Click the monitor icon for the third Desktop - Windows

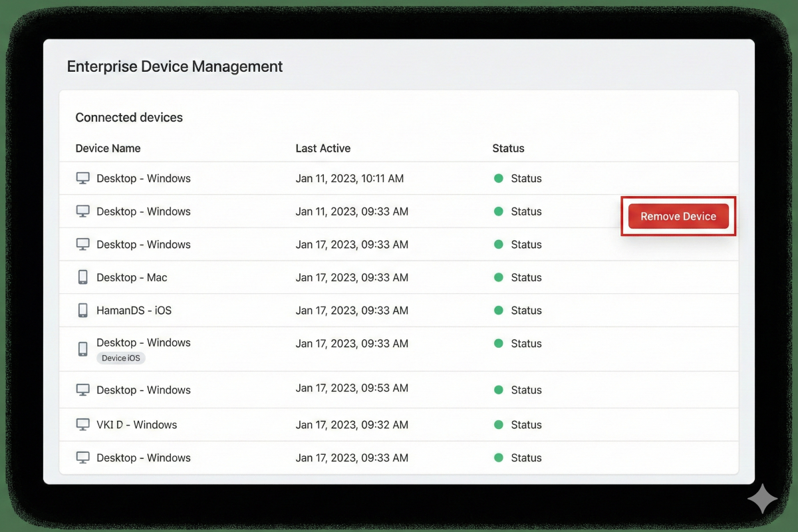tap(82, 244)
